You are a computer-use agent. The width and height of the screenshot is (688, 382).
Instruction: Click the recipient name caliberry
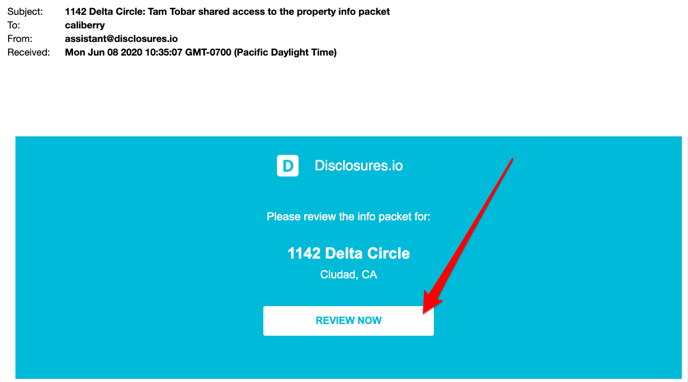[85, 25]
